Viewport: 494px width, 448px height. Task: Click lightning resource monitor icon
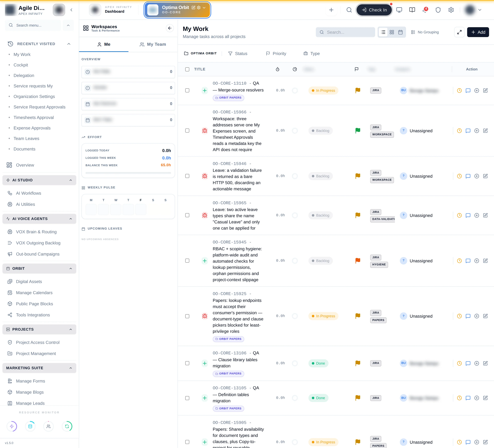[x=12, y=426]
